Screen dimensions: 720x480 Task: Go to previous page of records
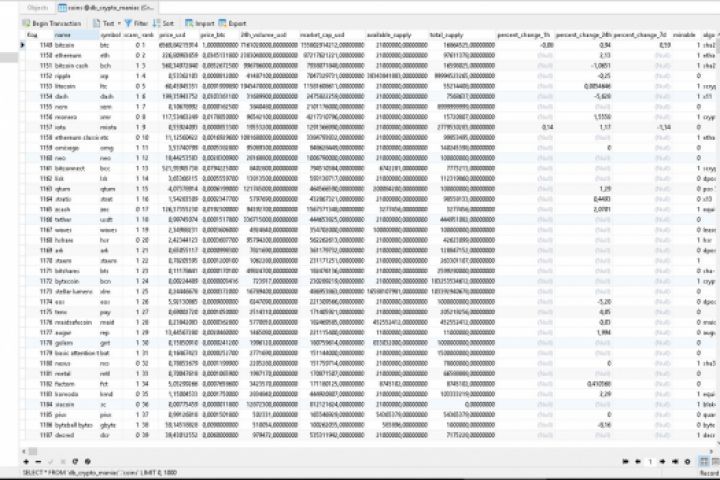638,462
